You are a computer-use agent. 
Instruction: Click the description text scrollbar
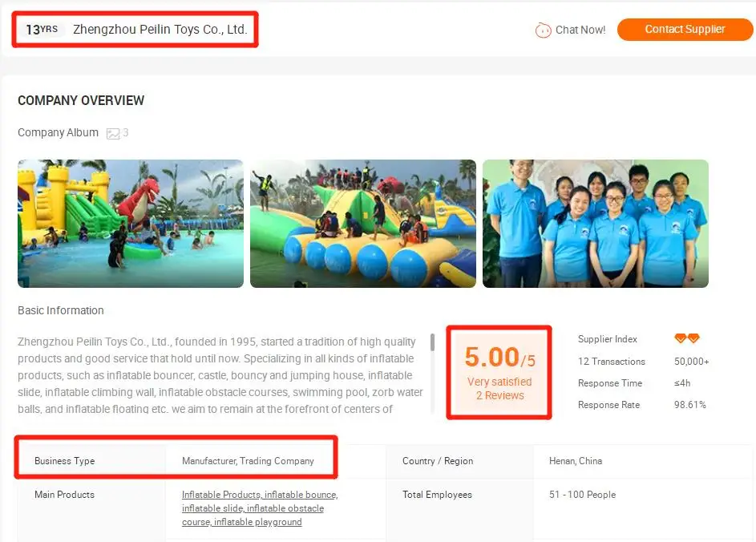pyautogui.click(x=432, y=342)
